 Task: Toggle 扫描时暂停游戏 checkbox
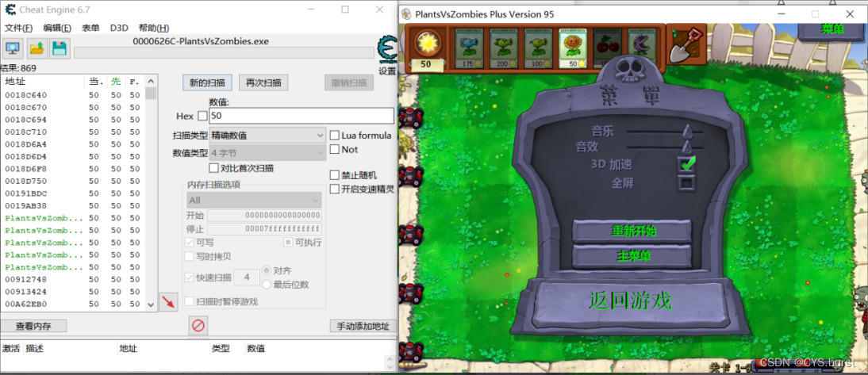coord(190,301)
